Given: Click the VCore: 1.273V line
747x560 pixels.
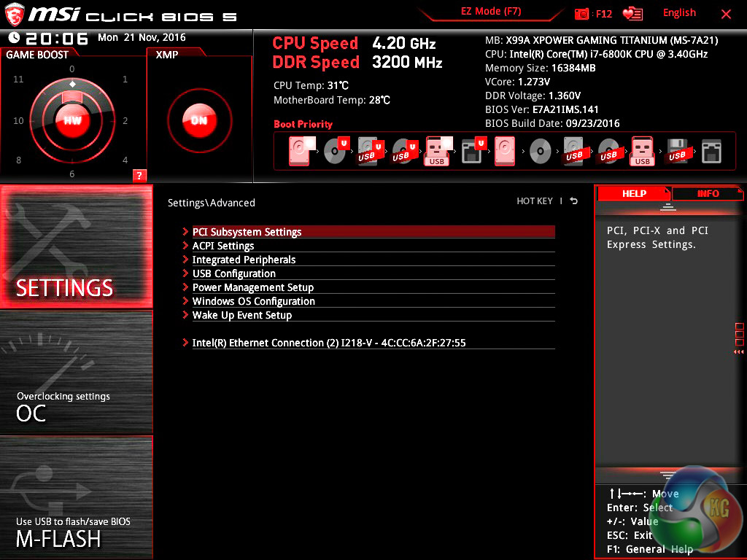Looking at the screenshot, I should coord(517,82).
